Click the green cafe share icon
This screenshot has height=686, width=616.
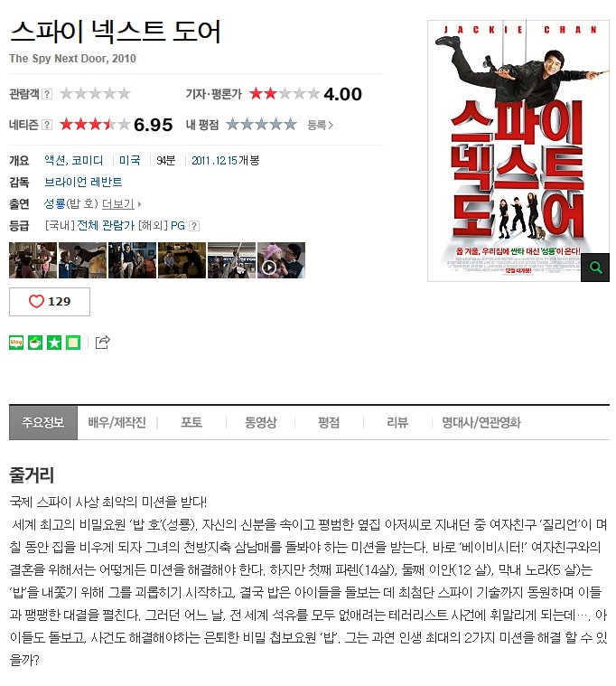coord(35,343)
